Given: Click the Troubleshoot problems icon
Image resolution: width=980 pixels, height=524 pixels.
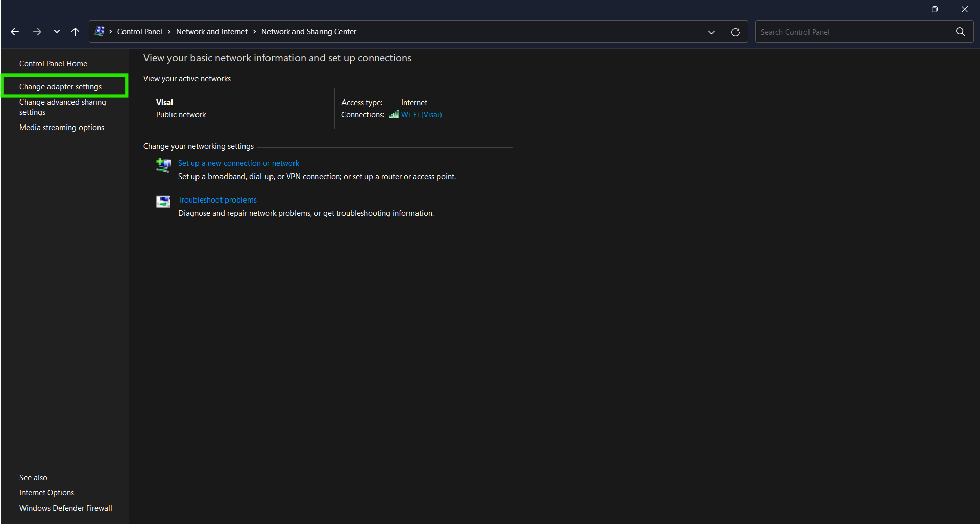Looking at the screenshot, I should (163, 202).
